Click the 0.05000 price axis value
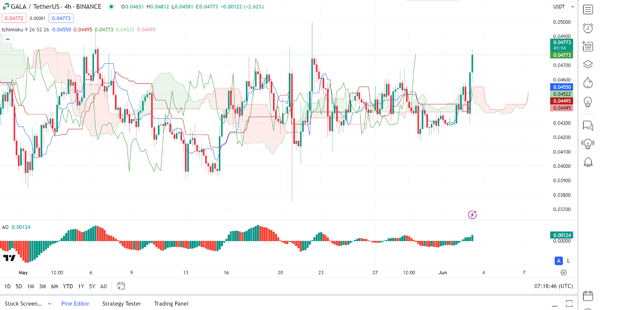This screenshot has height=310, width=644. [561, 22]
